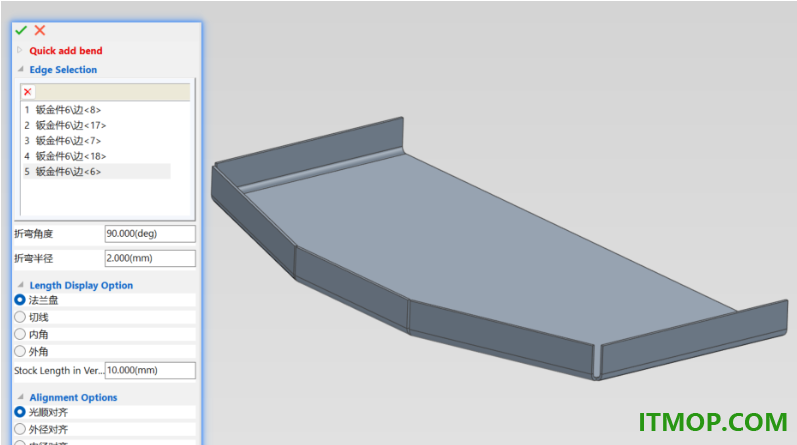Click the Alignment Options heading
This screenshot has height=445, width=797.
[x=73, y=397]
